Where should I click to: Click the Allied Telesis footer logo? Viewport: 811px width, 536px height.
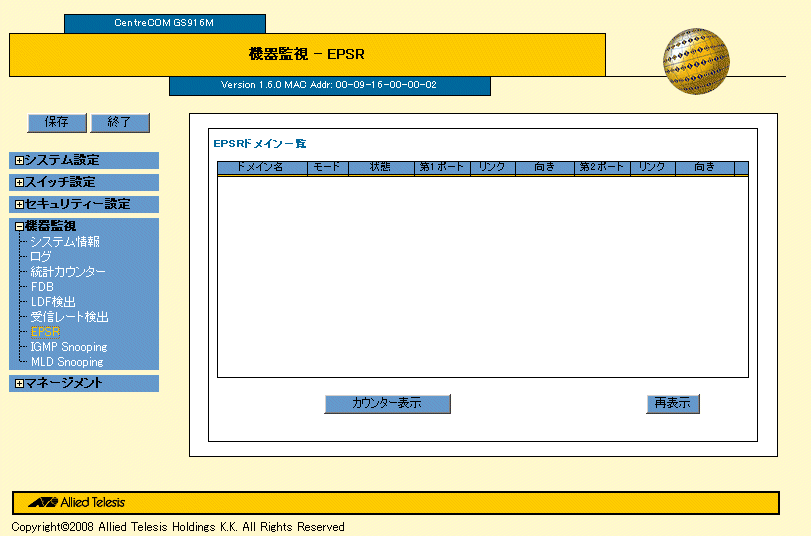pyautogui.click(x=77, y=502)
